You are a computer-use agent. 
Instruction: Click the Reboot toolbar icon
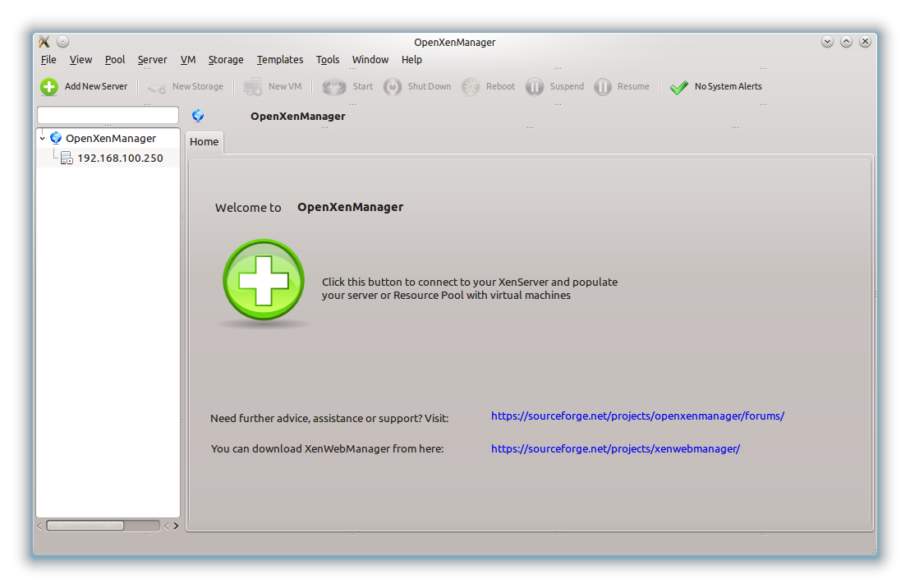pos(471,87)
